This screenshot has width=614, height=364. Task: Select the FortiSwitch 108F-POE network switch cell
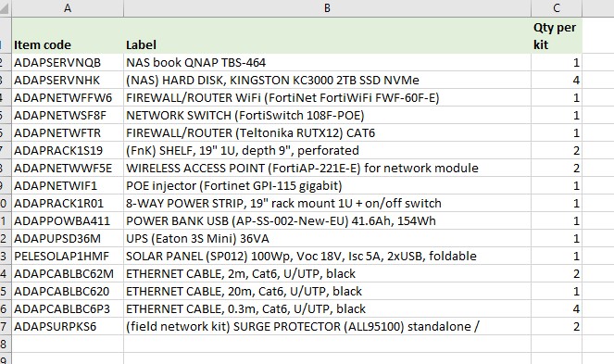[x=327, y=115]
